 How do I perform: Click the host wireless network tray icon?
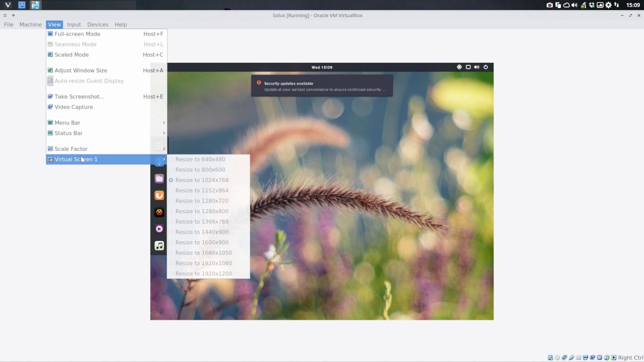[583, 5]
